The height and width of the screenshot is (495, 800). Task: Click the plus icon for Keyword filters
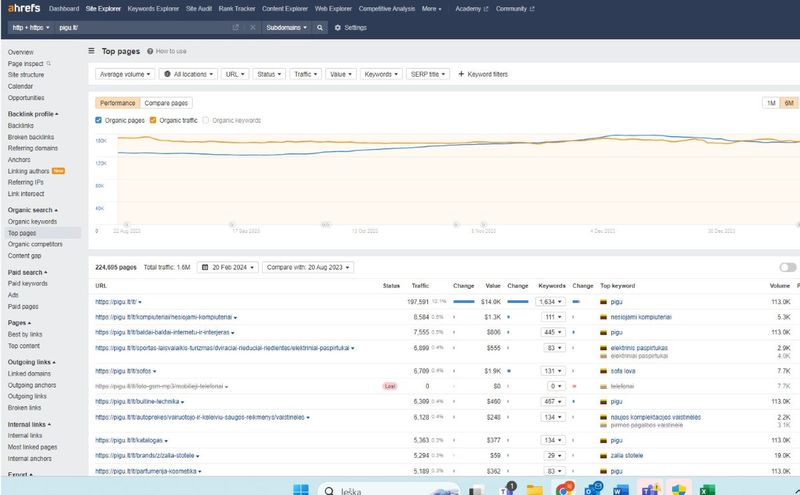(x=461, y=74)
